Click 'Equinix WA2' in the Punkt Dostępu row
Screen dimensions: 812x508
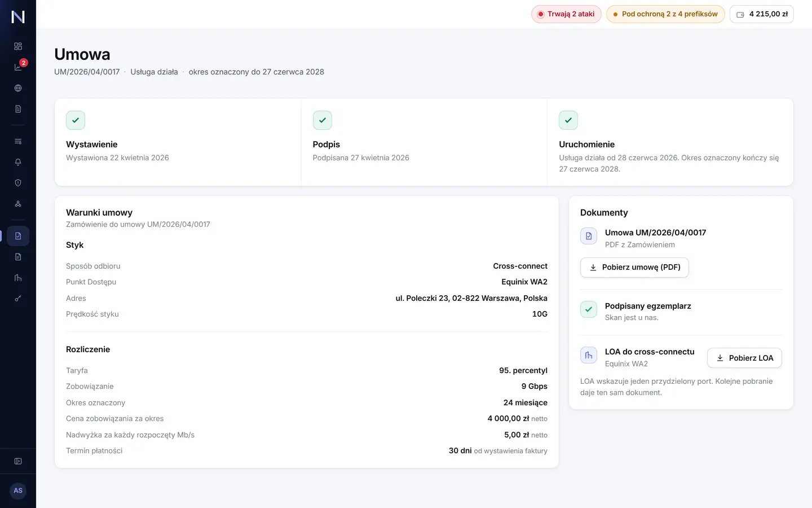pos(524,282)
